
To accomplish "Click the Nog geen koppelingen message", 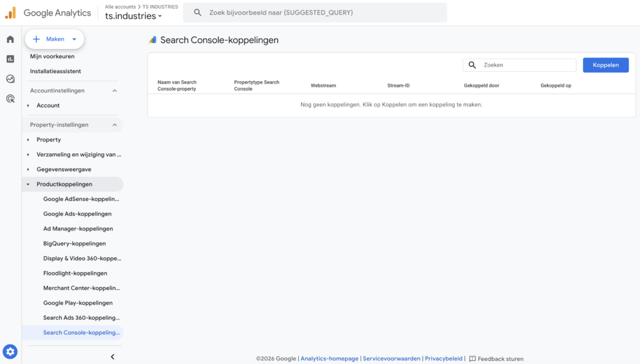I will pos(391,105).
